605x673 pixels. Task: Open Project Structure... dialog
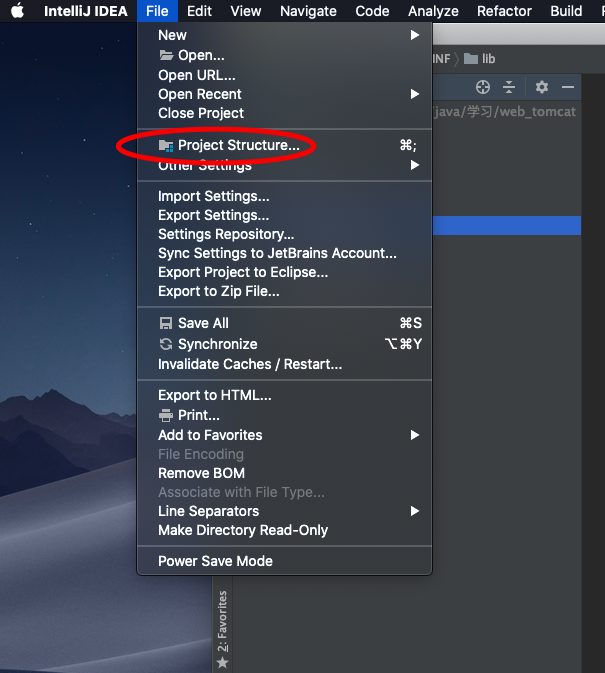[x=284, y=145]
